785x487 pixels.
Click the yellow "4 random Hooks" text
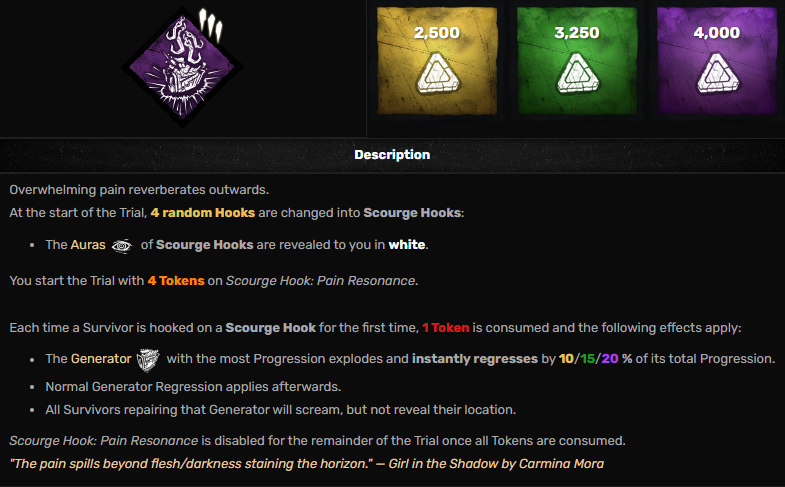(202, 213)
